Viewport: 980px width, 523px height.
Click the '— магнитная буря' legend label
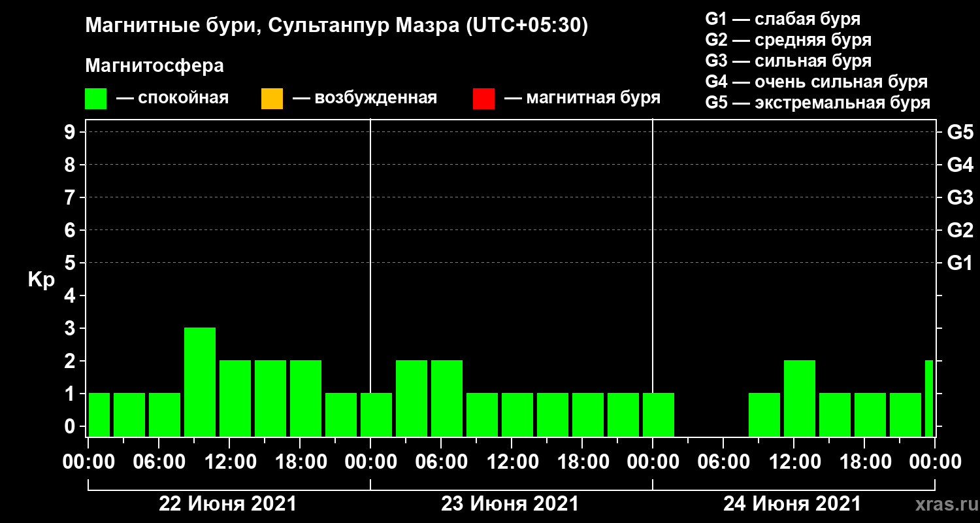click(x=583, y=99)
